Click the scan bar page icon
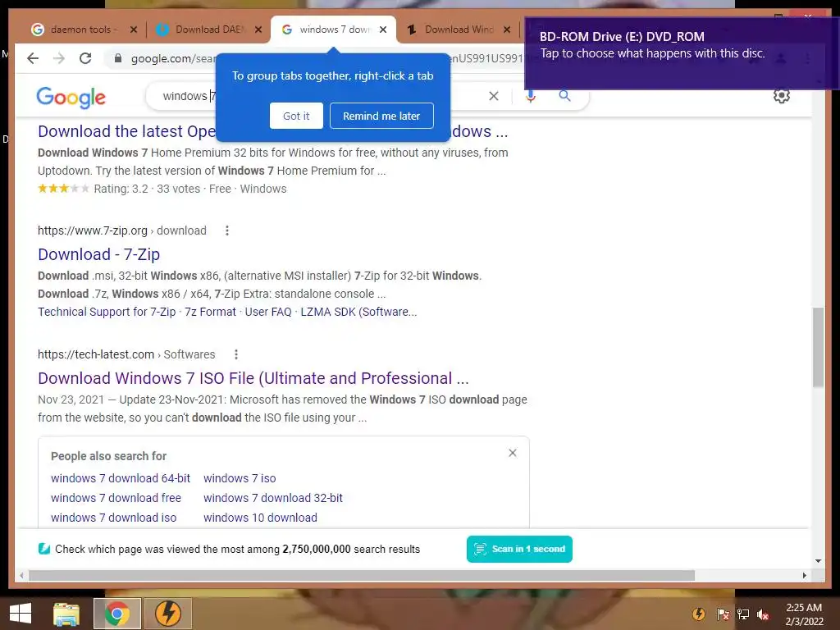Screen dimensions: 840x630 click(x=44, y=549)
